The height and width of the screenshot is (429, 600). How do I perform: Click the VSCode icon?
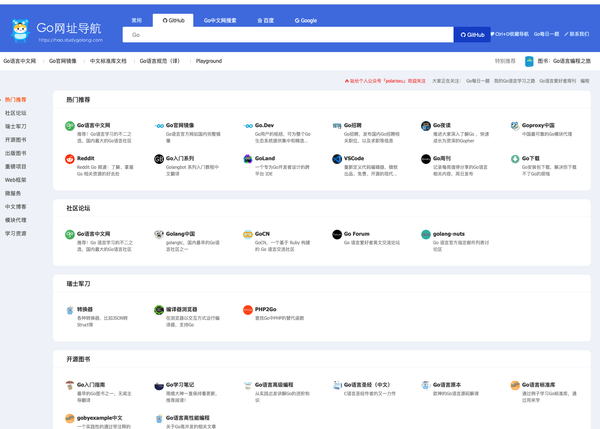coord(337,159)
